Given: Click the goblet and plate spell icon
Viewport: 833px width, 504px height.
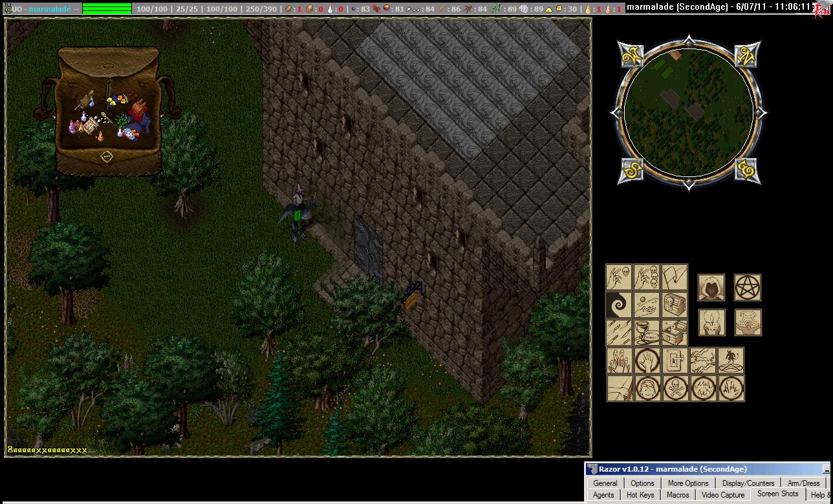Looking at the screenshot, I should click(647, 333).
